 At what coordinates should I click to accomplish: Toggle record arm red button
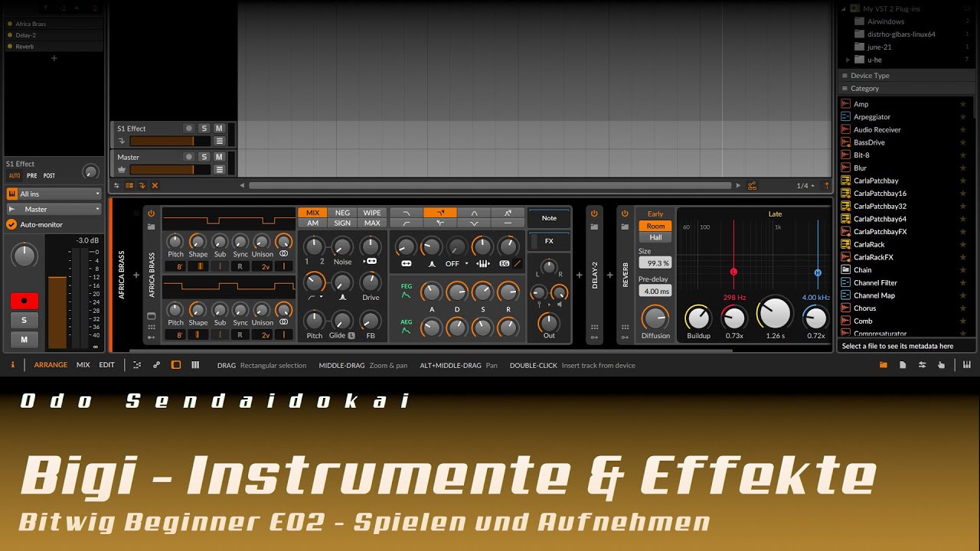pyautogui.click(x=24, y=301)
